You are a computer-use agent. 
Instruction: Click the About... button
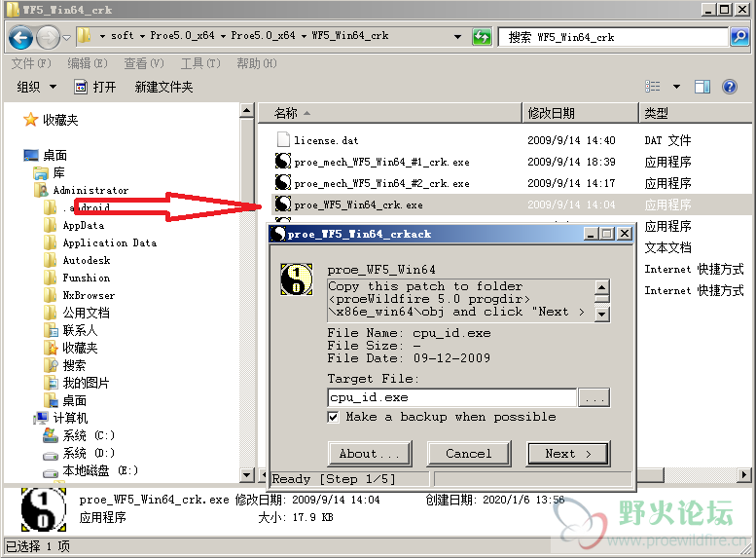pos(370,454)
